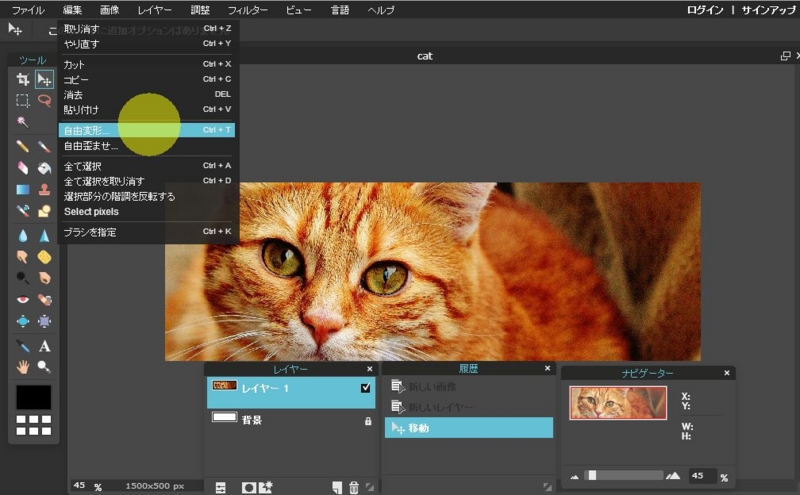Choose Select pixels menu entry

click(146, 212)
